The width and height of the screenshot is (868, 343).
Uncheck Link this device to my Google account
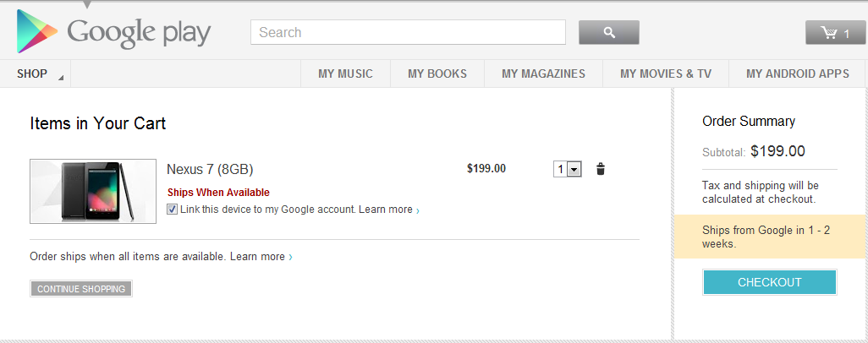pyautogui.click(x=172, y=210)
